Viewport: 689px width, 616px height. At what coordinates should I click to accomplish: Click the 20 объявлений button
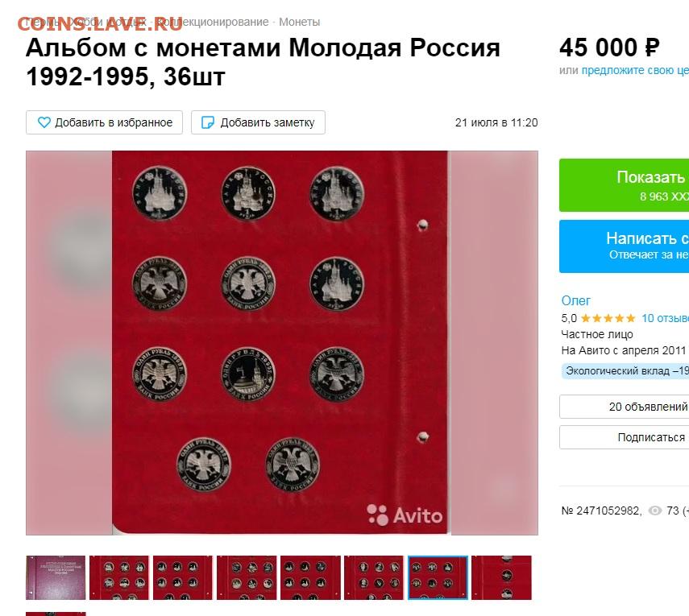[624, 407]
